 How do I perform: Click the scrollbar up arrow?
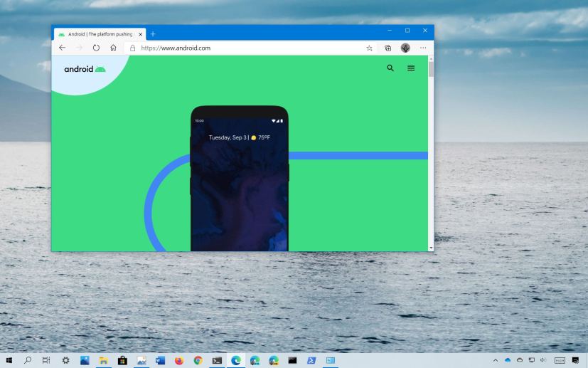431,59
